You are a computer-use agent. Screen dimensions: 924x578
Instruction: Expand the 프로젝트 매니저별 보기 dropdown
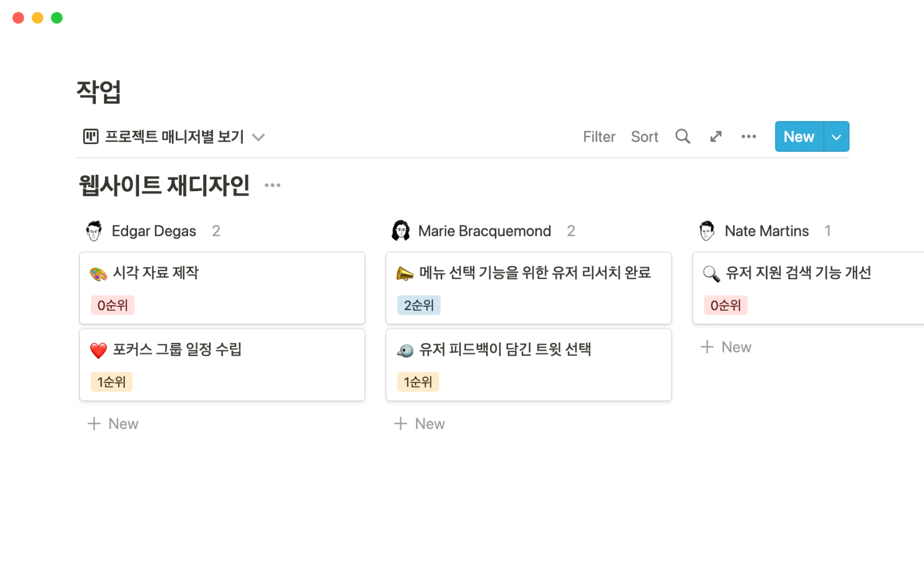pos(259,136)
